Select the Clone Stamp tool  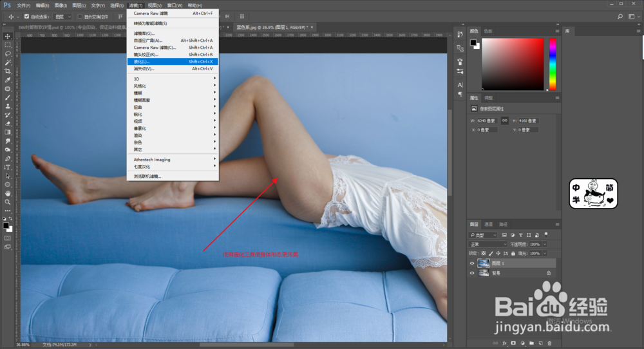[7, 106]
